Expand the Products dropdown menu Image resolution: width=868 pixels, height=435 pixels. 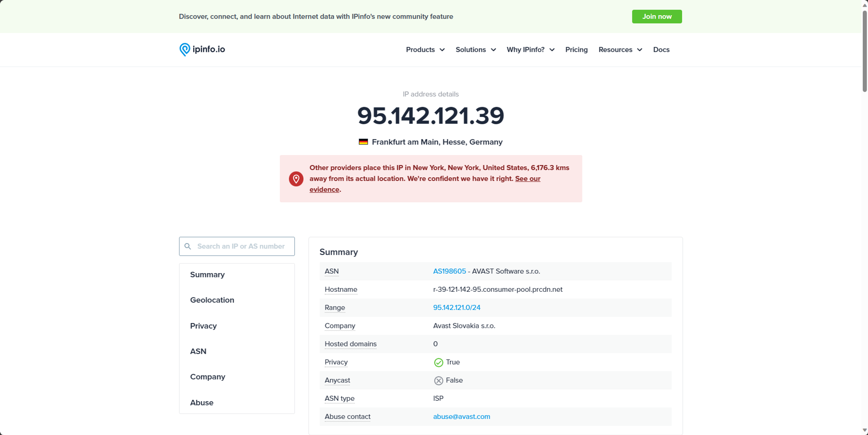(425, 49)
